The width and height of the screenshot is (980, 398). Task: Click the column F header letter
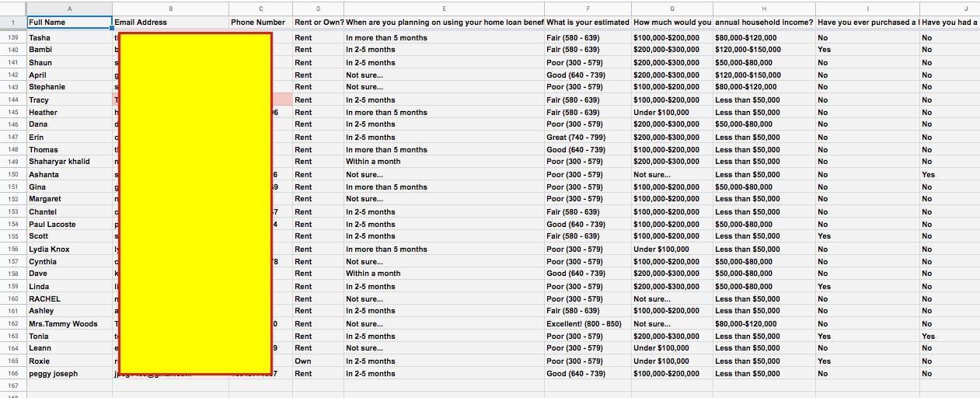(587, 9)
